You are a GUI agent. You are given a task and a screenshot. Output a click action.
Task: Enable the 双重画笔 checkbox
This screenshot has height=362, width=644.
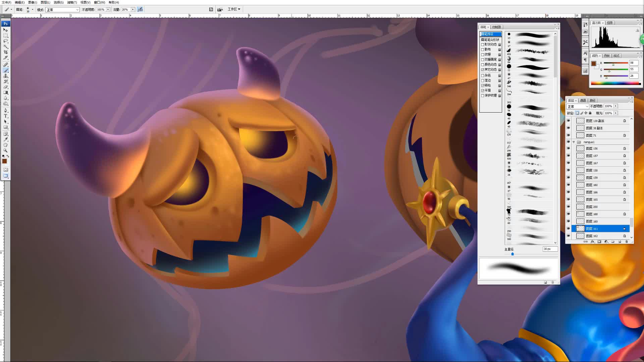[483, 60]
